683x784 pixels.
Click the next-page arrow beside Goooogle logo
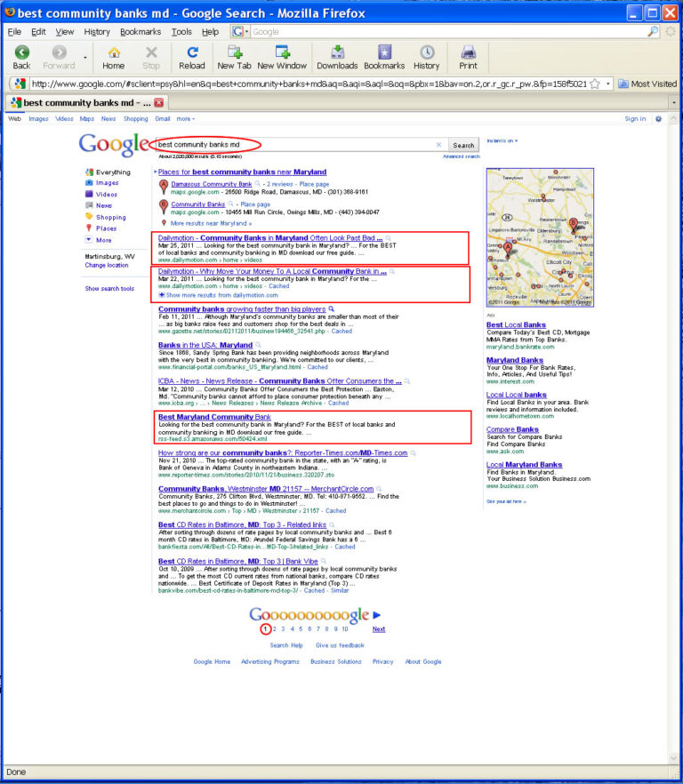[377, 615]
